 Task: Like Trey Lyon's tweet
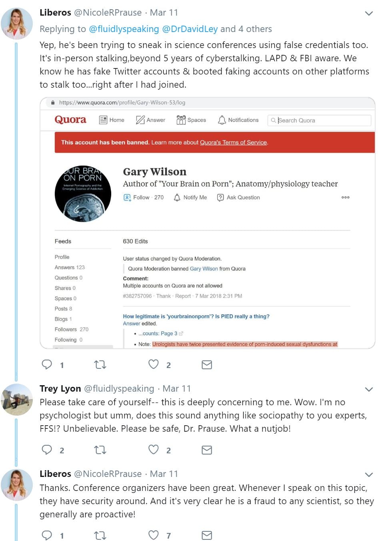tap(154, 450)
